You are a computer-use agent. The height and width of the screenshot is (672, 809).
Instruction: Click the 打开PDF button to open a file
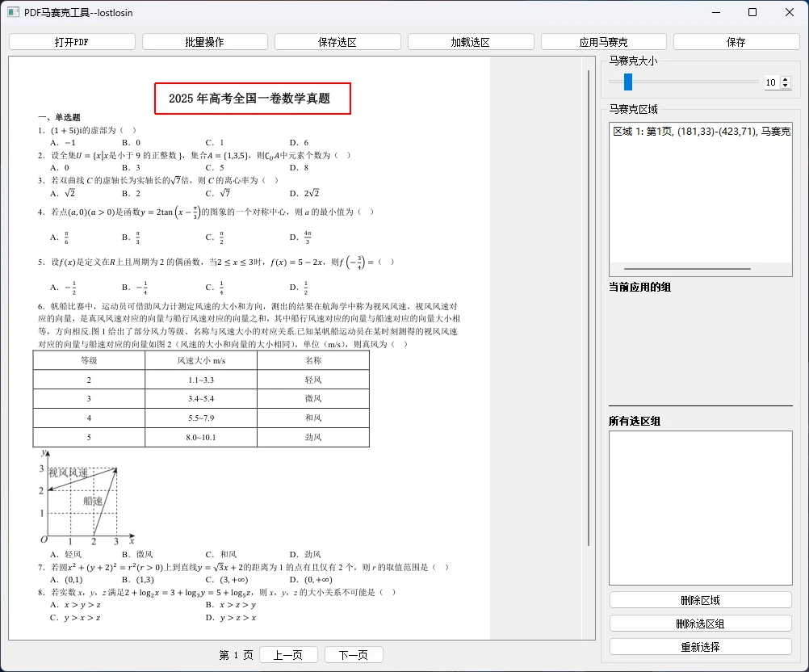[71, 41]
